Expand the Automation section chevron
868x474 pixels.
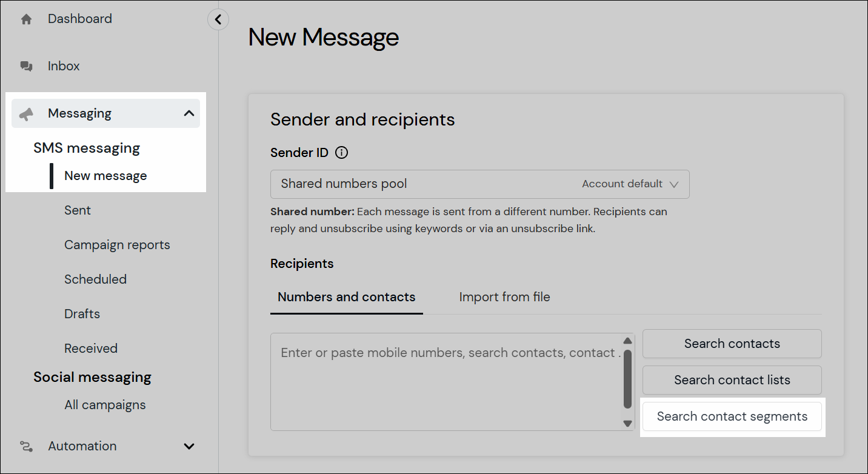click(x=189, y=446)
